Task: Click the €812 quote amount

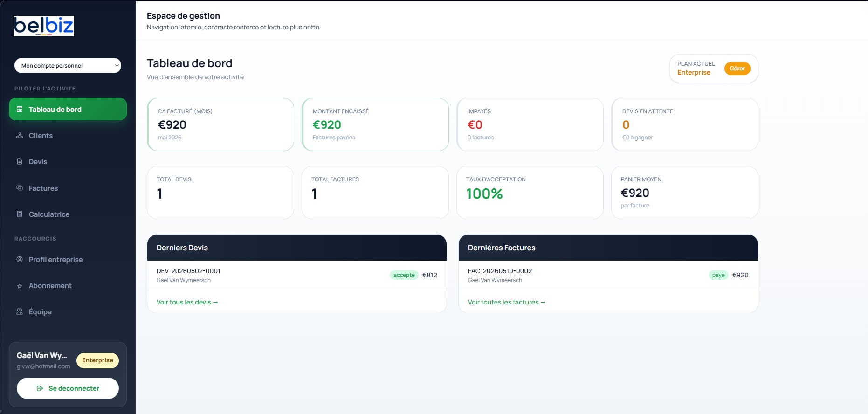Action: click(x=430, y=275)
